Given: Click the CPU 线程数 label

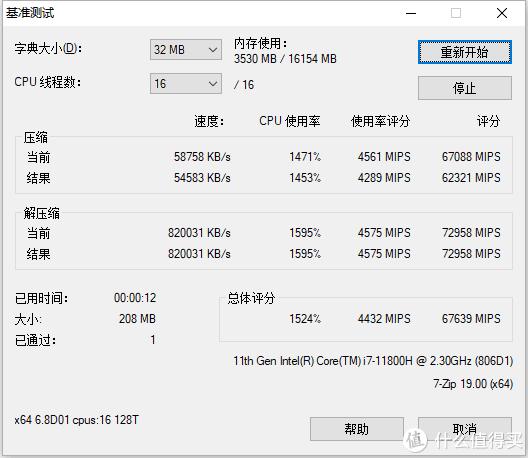Looking at the screenshot, I should click(47, 82).
